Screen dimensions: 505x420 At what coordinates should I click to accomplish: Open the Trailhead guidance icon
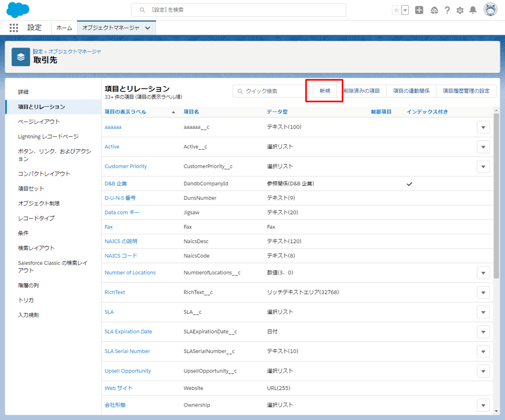tap(434, 10)
